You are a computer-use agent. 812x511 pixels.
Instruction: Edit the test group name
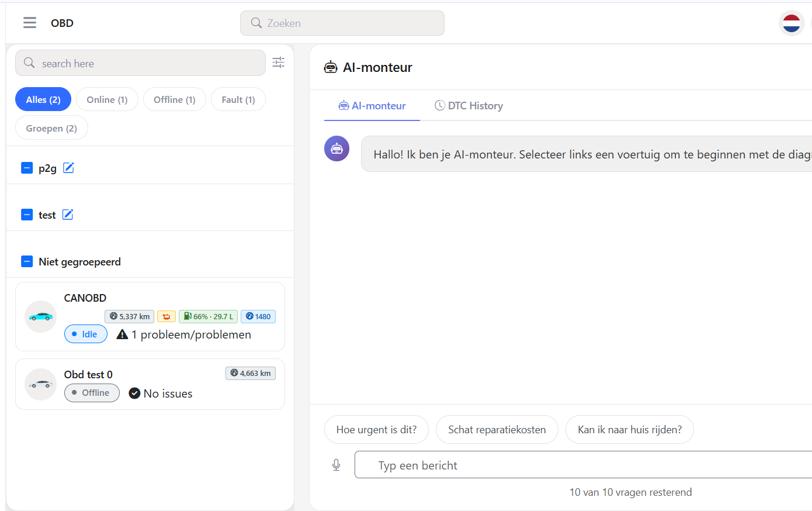(x=68, y=215)
